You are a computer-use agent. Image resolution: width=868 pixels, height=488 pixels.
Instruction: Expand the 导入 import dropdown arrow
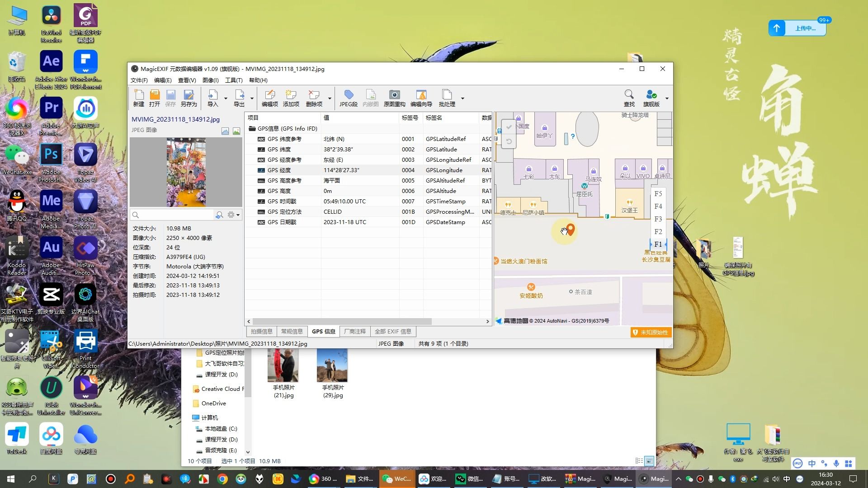pos(226,99)
